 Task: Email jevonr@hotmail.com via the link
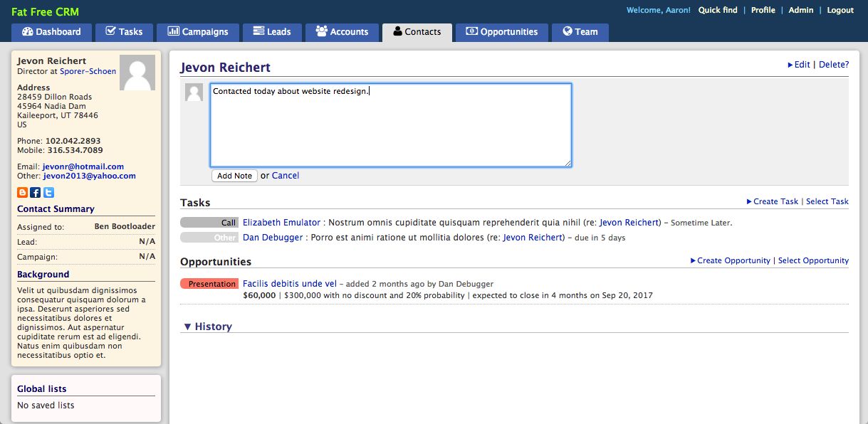[83, 166]
